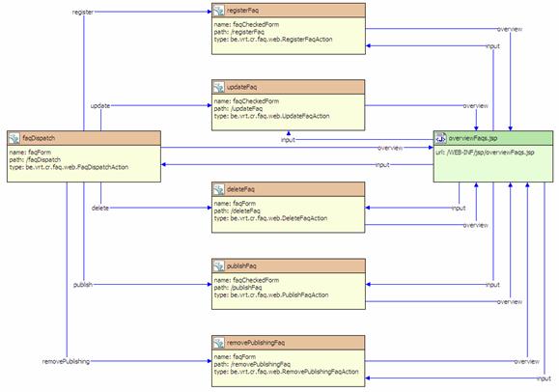The width and height of the screenshot is (559, 392).
Task: Select the updateFaq node title
Action: (x=241, y=87)
